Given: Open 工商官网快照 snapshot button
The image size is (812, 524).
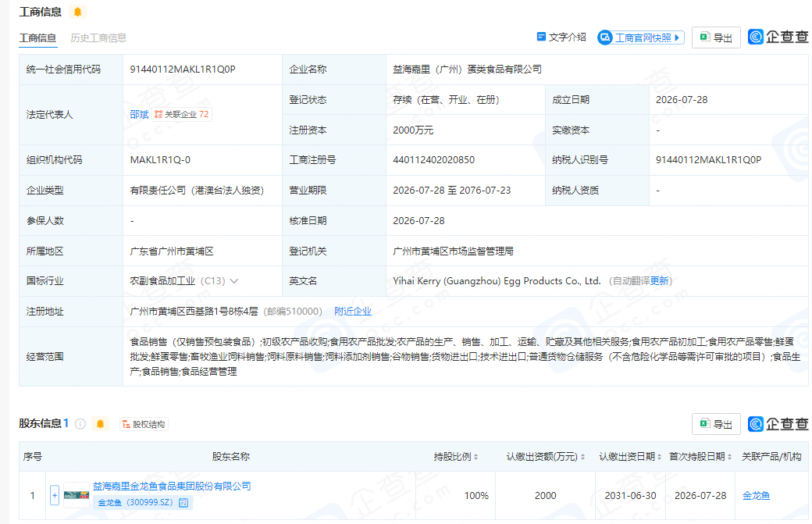Looking at the screenshot, I should click(x=641, y=37).
